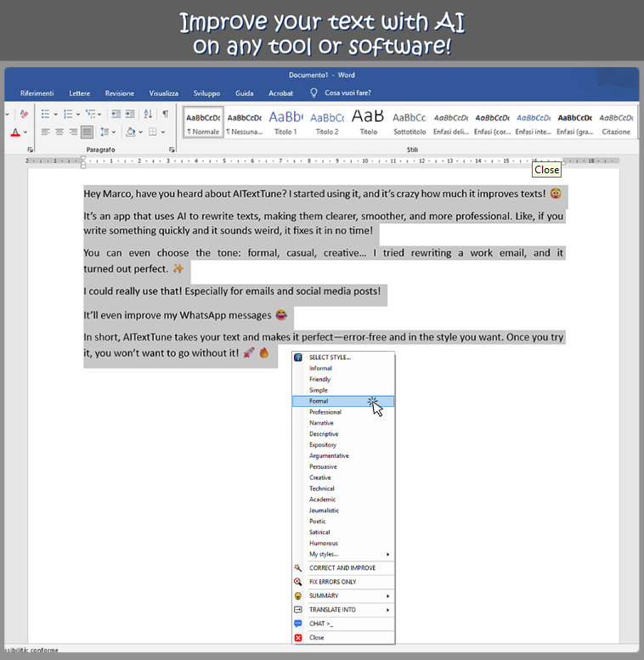
Task: Open the font group dialog launcher
Action: click(30, 149)
